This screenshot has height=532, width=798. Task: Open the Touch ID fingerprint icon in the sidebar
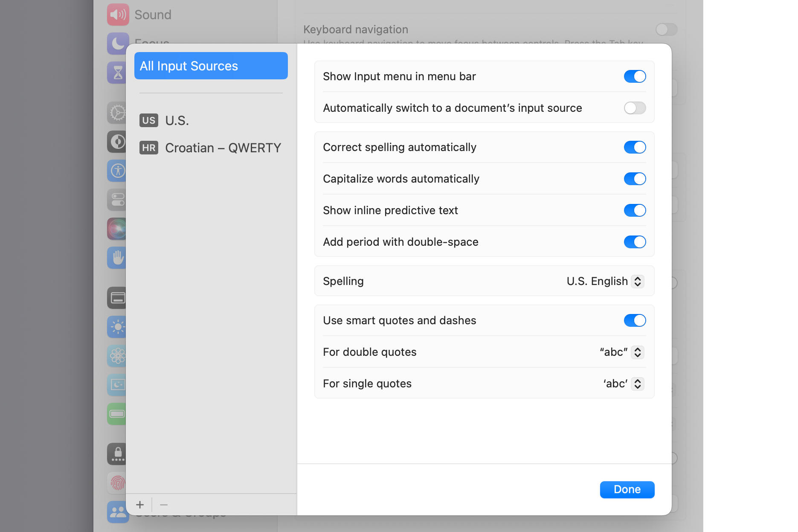pos(116,483)
